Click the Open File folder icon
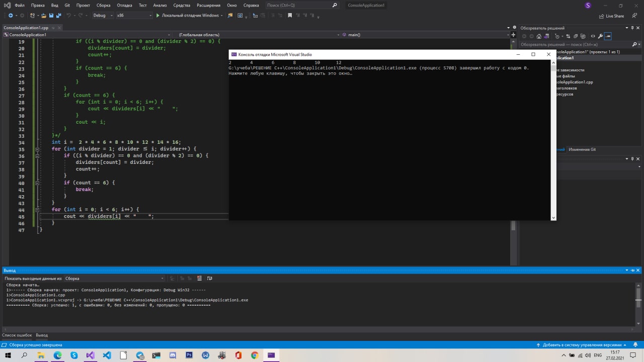The width and height of the screenshot is (644, 362). point(44,16)
